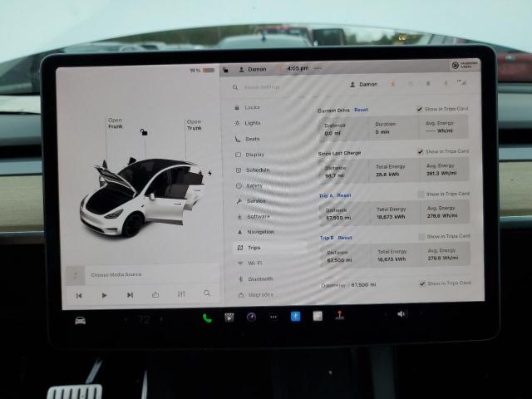Viewport: 532px width, 399px height.
Task: Enable Show in Trips Card for Trip A
Action: (x=421, y=194)
